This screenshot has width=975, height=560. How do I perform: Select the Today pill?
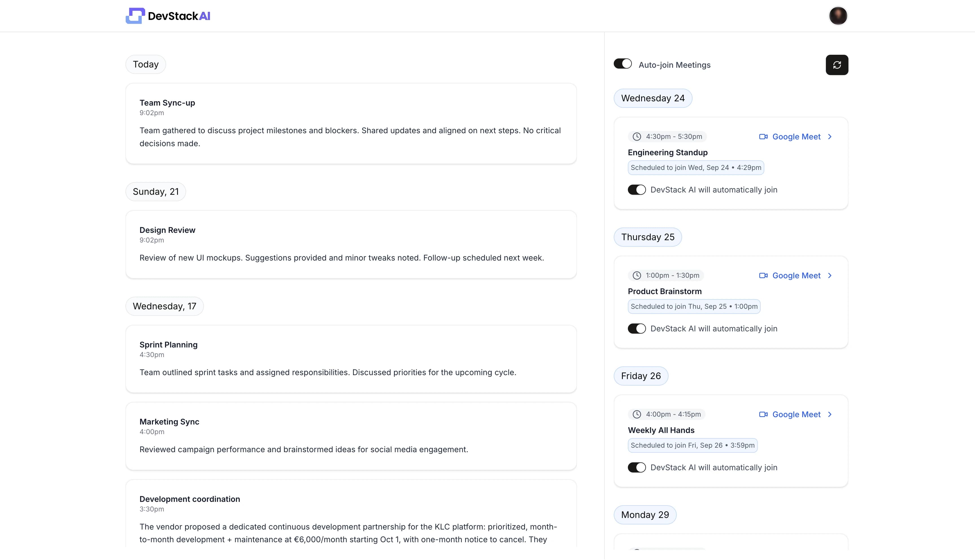tap(145, 64)
